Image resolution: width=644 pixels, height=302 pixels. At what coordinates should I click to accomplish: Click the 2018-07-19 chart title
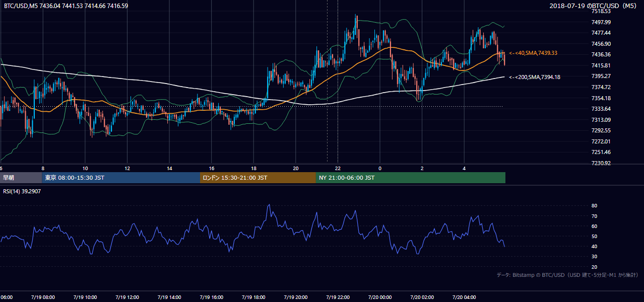pos(594,6)
